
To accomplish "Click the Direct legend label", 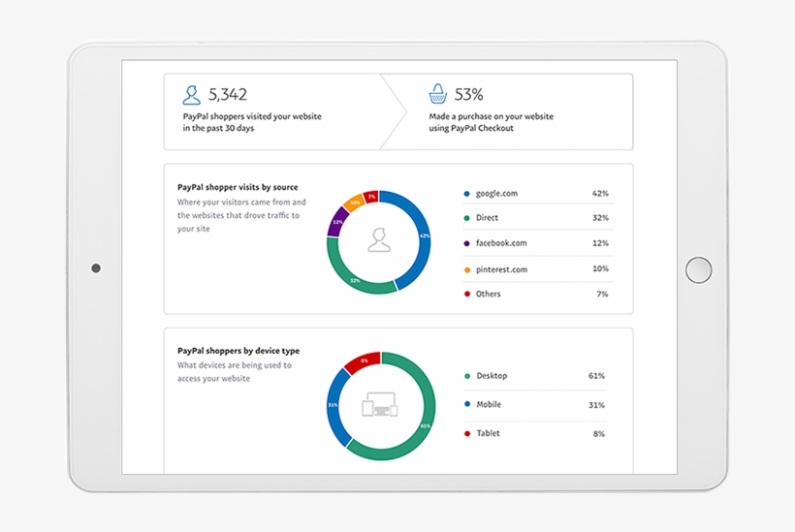I will [x=487, y=218].
